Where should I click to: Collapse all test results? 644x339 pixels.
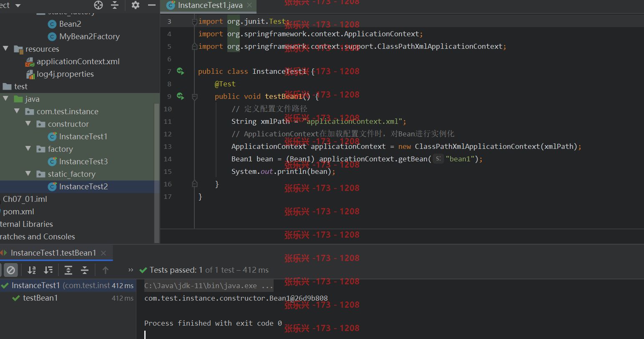(x=85, y=270)
